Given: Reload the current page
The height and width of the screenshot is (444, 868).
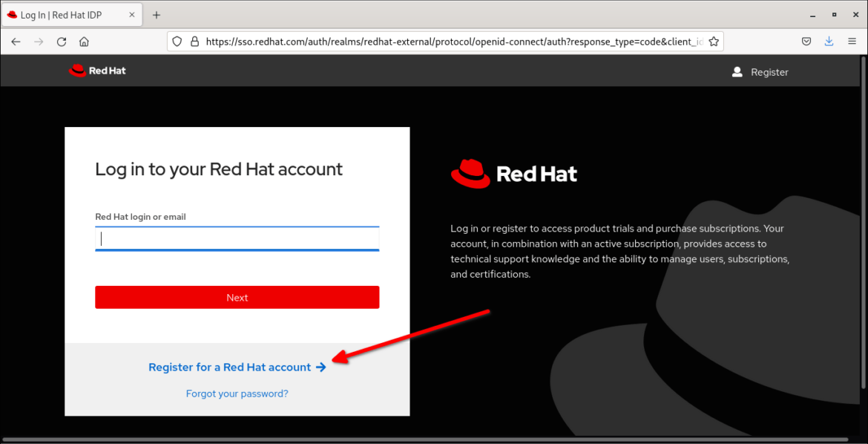Looking at the screenshot, I should pyautogui.click(x=62, y=41).
